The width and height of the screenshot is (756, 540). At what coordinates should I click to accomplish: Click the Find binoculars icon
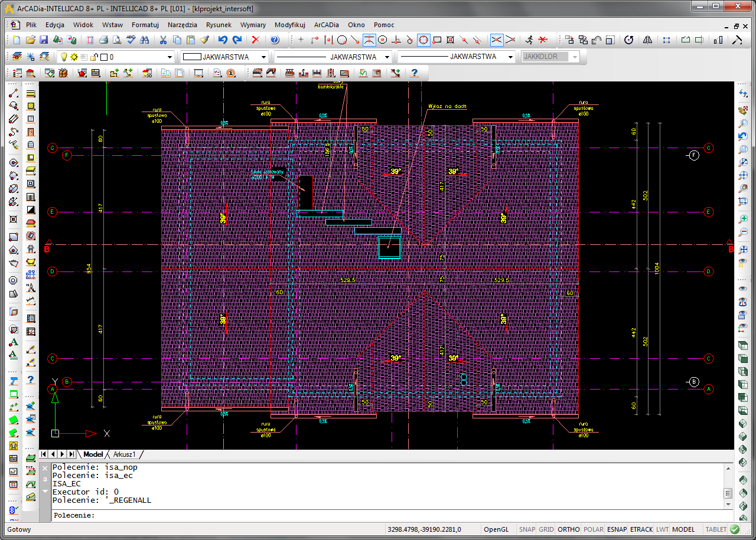[x=144, y=40]
